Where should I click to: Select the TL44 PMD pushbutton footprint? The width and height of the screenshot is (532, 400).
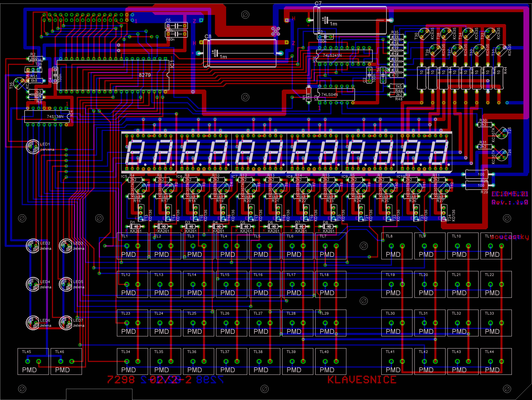(496, 361)
